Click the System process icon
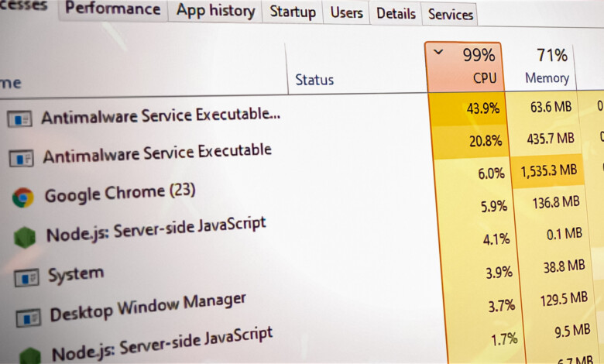Viewport: 604px width, 364px height. (26, 277)
